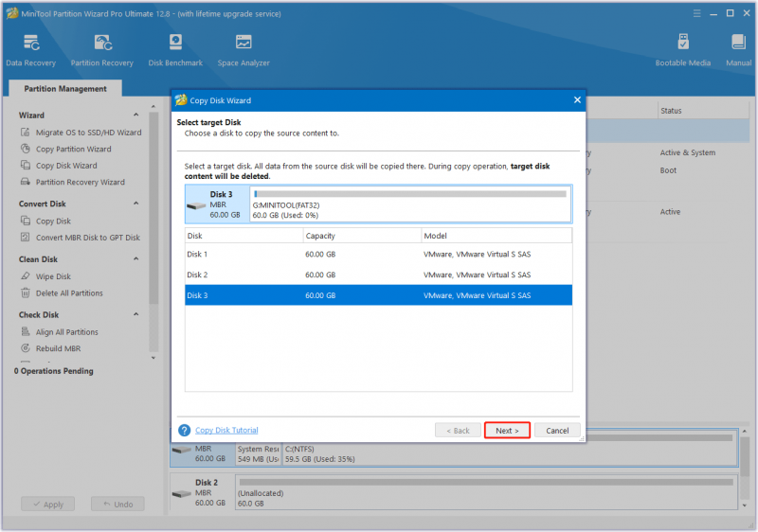758x532 pixels.
Task: Click the Capacity column header
Action: coord(362,236)
